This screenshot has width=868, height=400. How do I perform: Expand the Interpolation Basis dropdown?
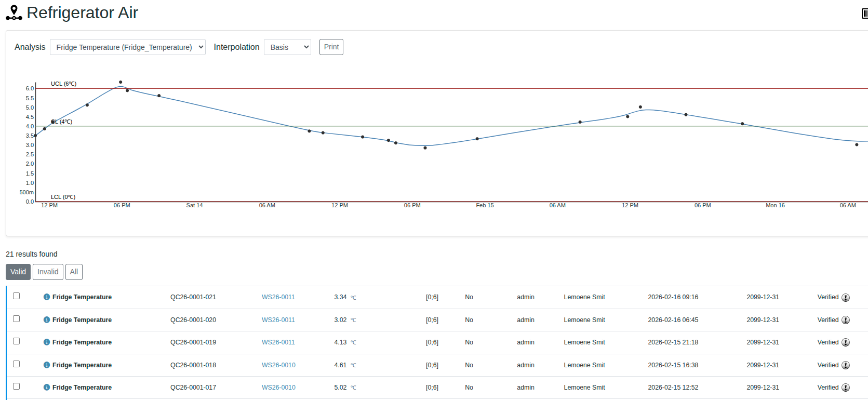(287, 47)
